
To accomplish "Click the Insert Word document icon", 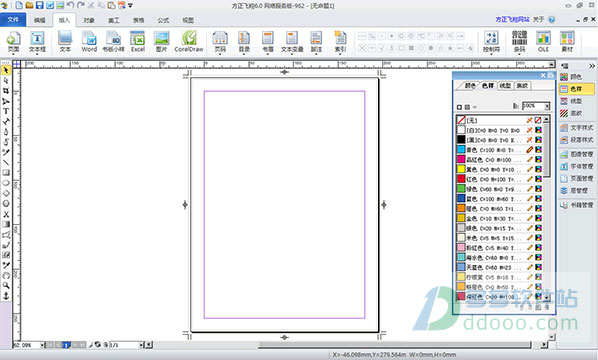I will 89,42.
